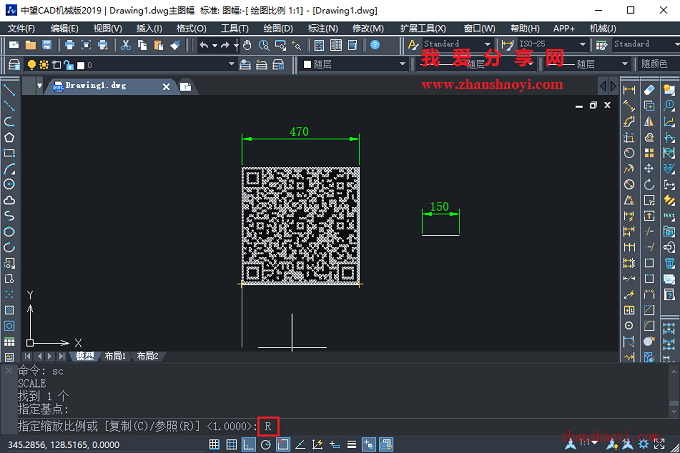Open the lineweight 随层 dropdown
Screen dimensions: 680x453
624,64
